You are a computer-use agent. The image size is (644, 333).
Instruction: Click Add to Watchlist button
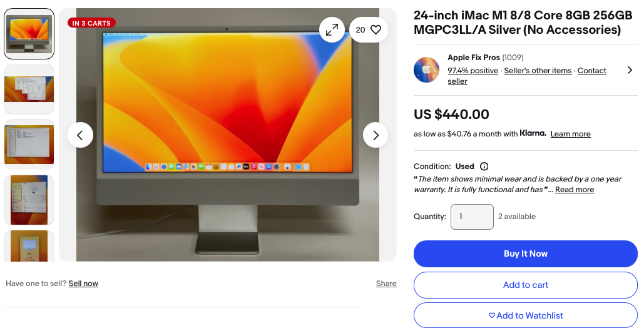[525, 315]
